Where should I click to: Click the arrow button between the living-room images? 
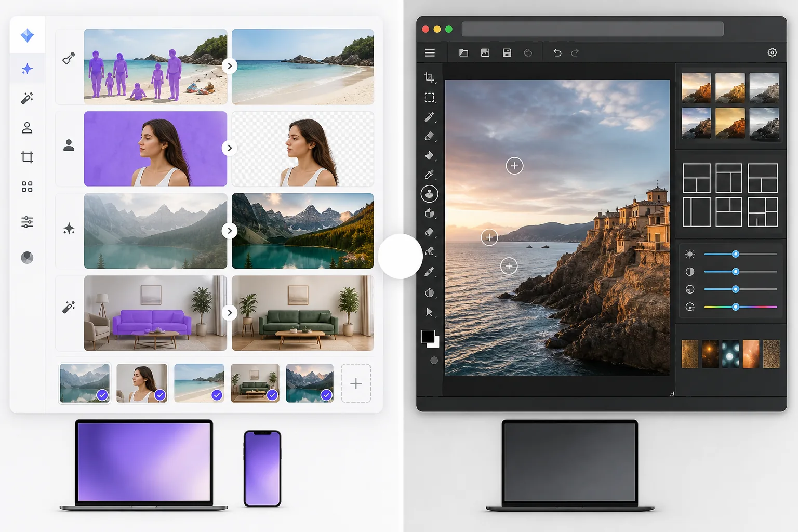(x=230, y=313)
